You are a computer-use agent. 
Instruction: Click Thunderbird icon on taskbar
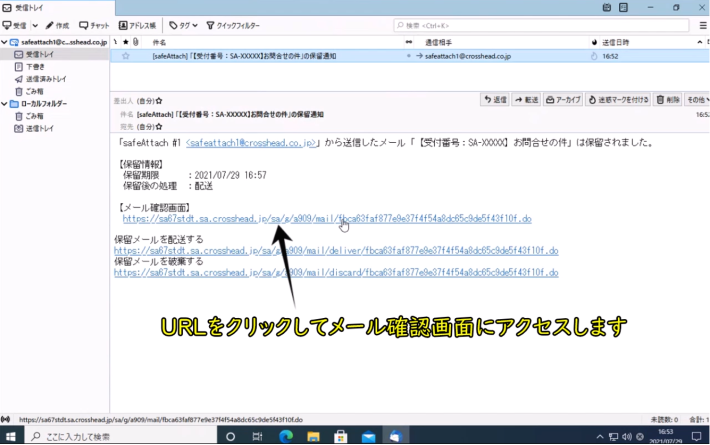[x=395, y=436]
